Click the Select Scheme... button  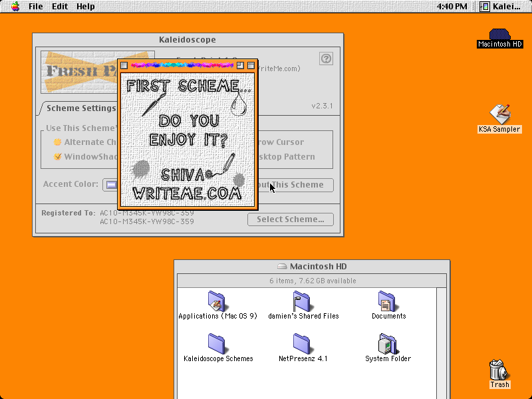[x=291, y=219]
